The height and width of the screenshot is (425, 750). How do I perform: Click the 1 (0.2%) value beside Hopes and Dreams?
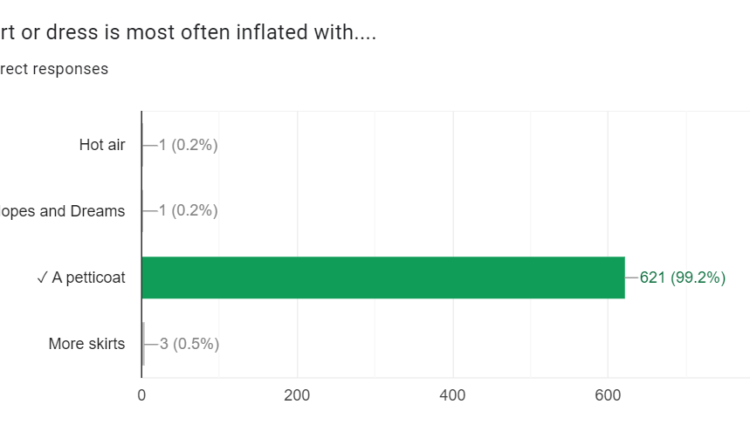click(187, 211)
